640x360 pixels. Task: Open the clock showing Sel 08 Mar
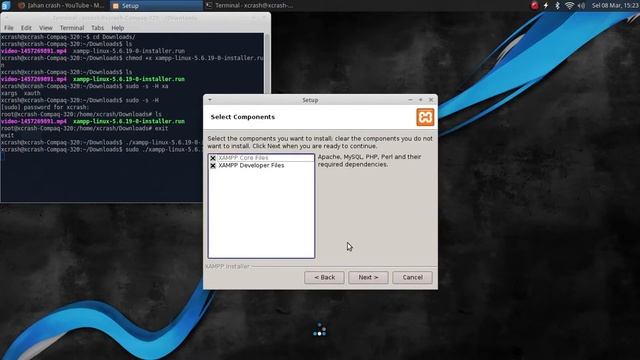[x=615, y=5]
